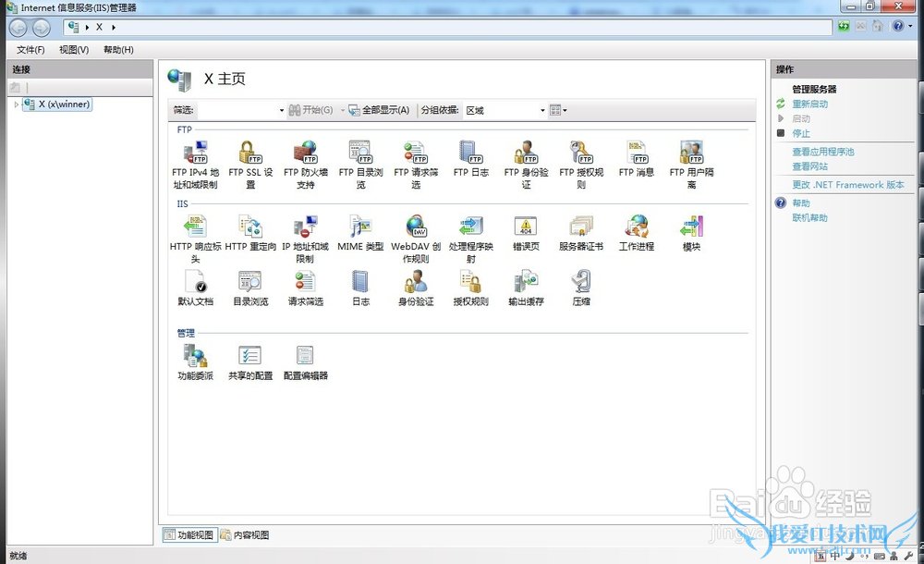Click 帮助 link in actions pane
The width and height of the screenshot is (924, 564).
[x=801, y=202]
